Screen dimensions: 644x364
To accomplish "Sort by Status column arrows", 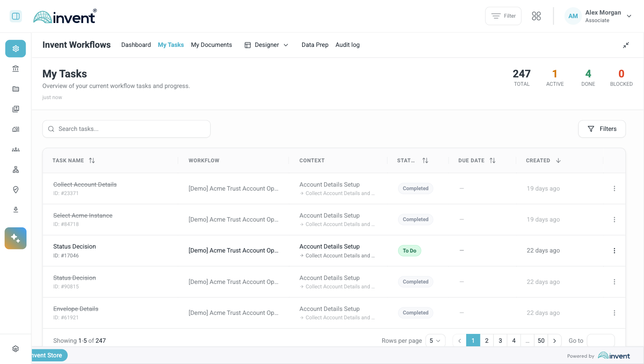I will click(425, 161).
